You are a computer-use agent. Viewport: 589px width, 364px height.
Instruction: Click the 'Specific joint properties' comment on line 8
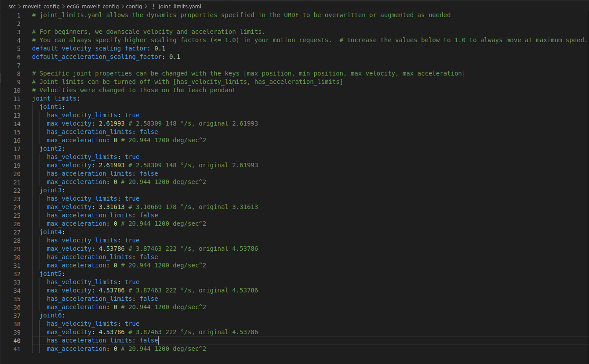click(249, 74)
